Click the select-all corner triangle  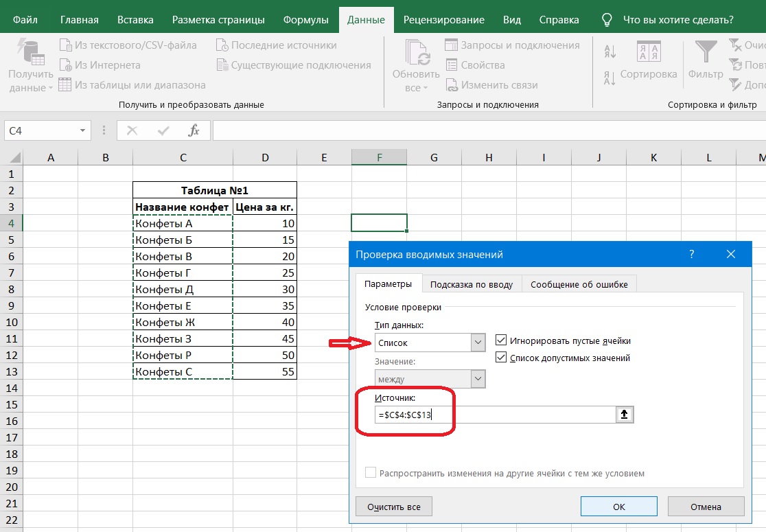click(x=14, y=157)
